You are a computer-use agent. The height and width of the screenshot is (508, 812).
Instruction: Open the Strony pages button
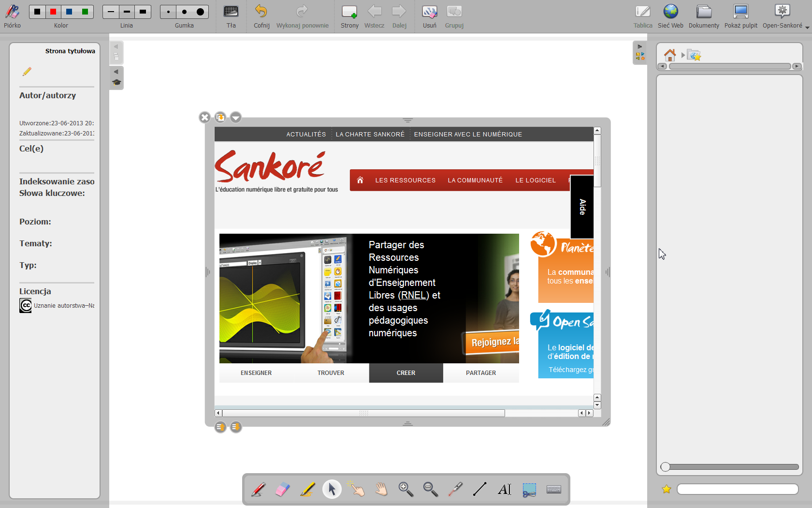[349, 16]
